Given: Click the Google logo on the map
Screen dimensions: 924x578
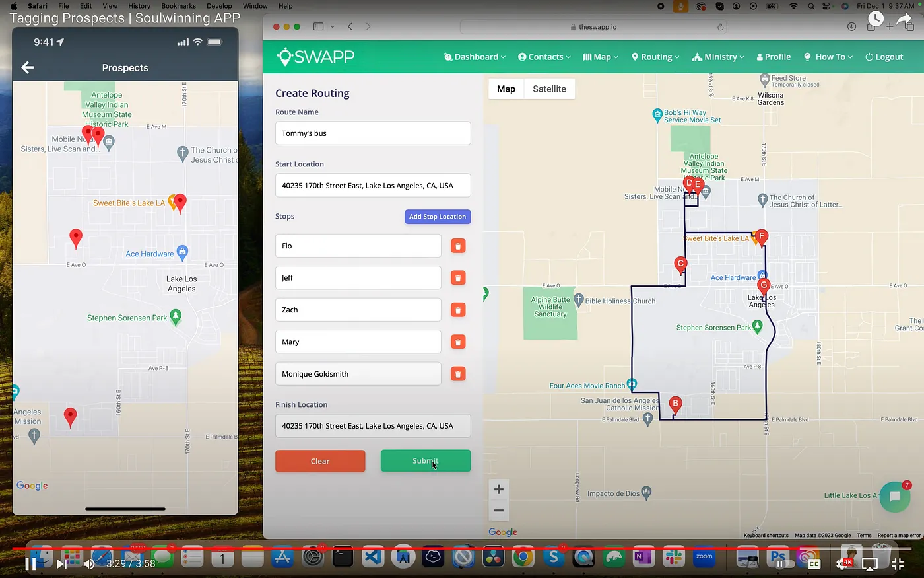Looking at the screenshot, I should [502, 532].
